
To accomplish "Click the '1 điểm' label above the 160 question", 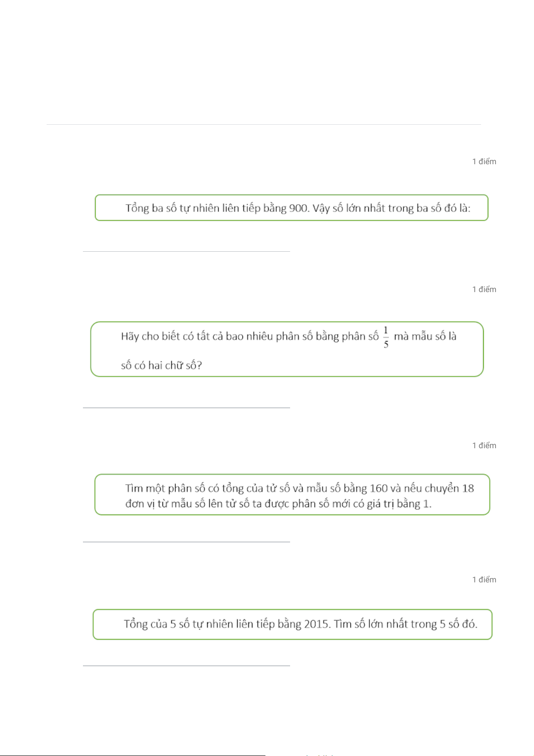I will 484,446.
